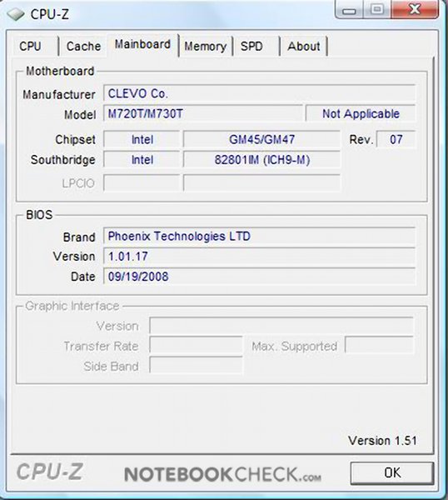The width and height of the screenshot is (448, 500).
Task: Click the Max. Supported field
Action: coord(379,346)
